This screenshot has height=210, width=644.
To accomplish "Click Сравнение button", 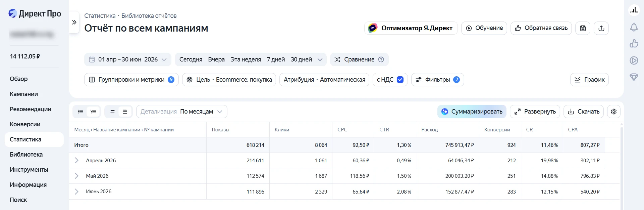I will [359, 59].
